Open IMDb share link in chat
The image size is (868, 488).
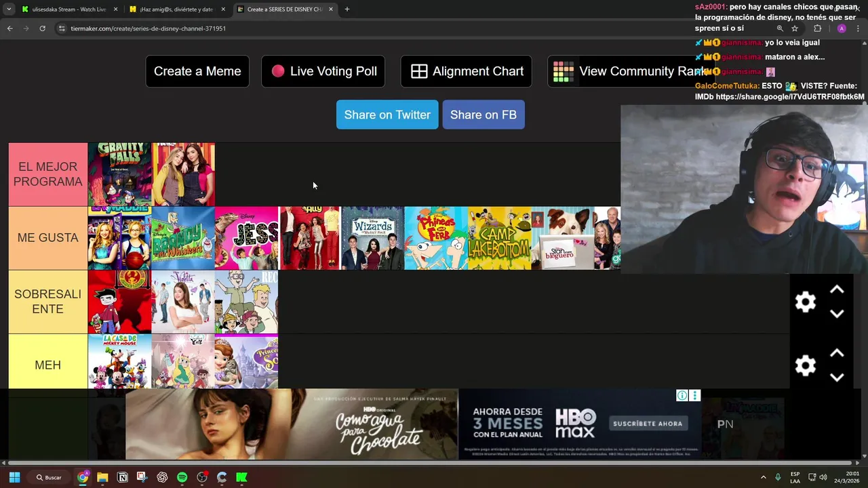point(790,97)
